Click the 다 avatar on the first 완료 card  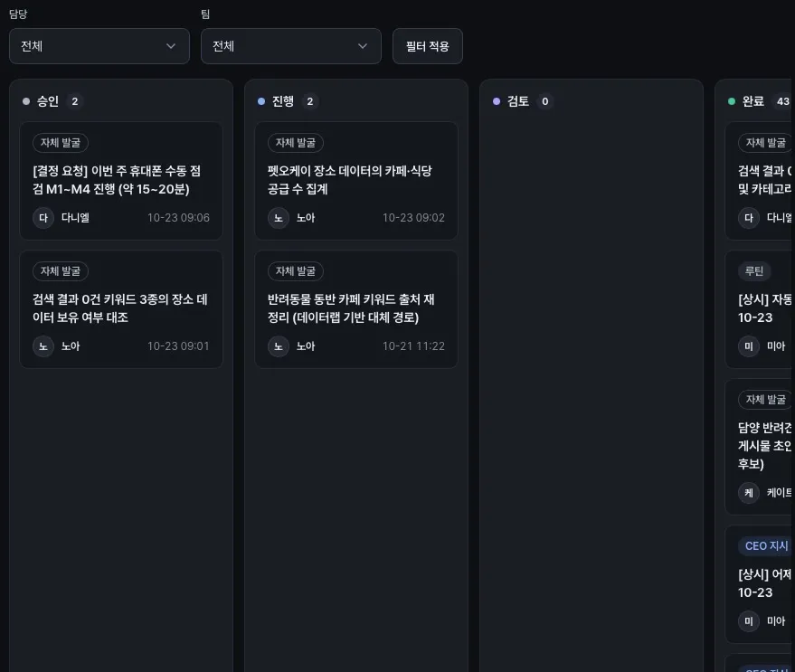click(x=749, y=218)
